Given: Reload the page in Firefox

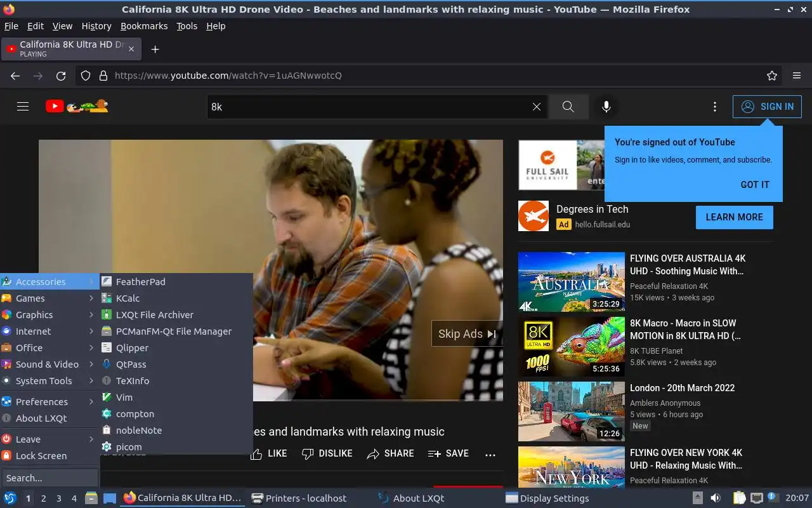Looking at the screenshot, I should (x=61, y=76).
